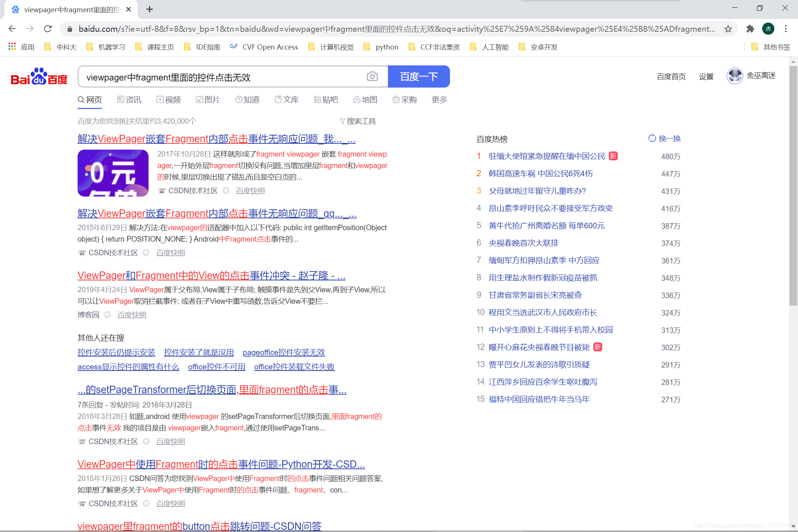Click the Baidu logo
The image size is (798, 532).
[x=39, y=76]
